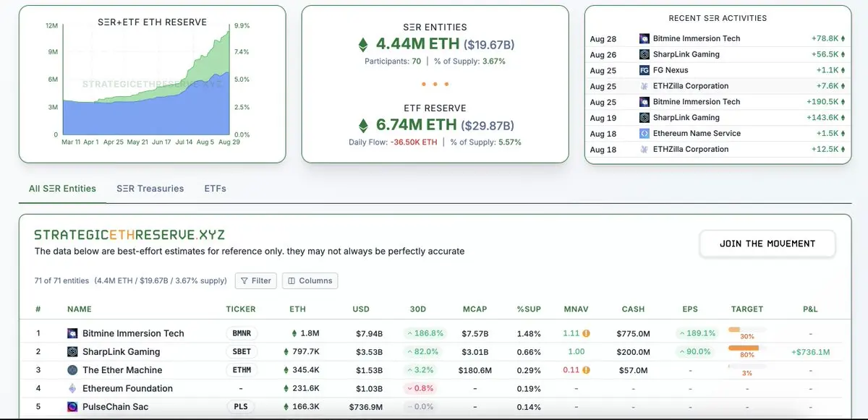Click NAME column header
The image size is (868, 420).
(x=80, y=309)
